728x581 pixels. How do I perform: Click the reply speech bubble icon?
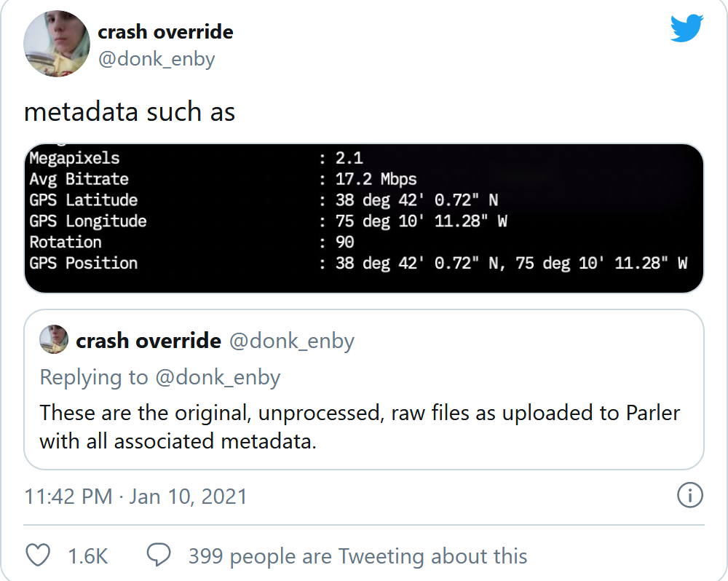[x=159, y=556]
